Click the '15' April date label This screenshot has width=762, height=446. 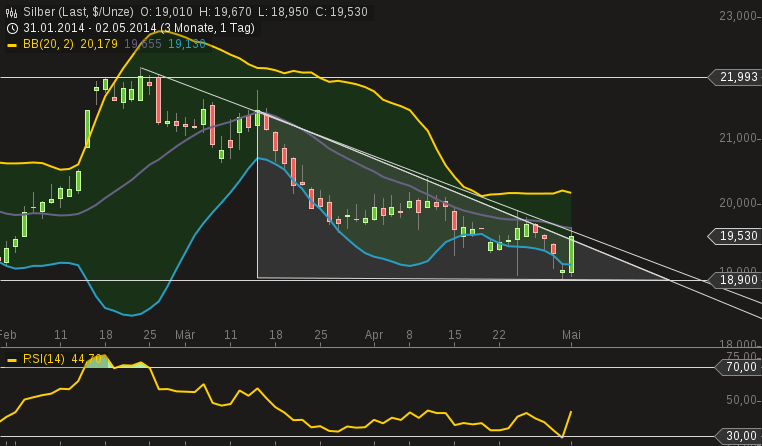pos(454,335)
